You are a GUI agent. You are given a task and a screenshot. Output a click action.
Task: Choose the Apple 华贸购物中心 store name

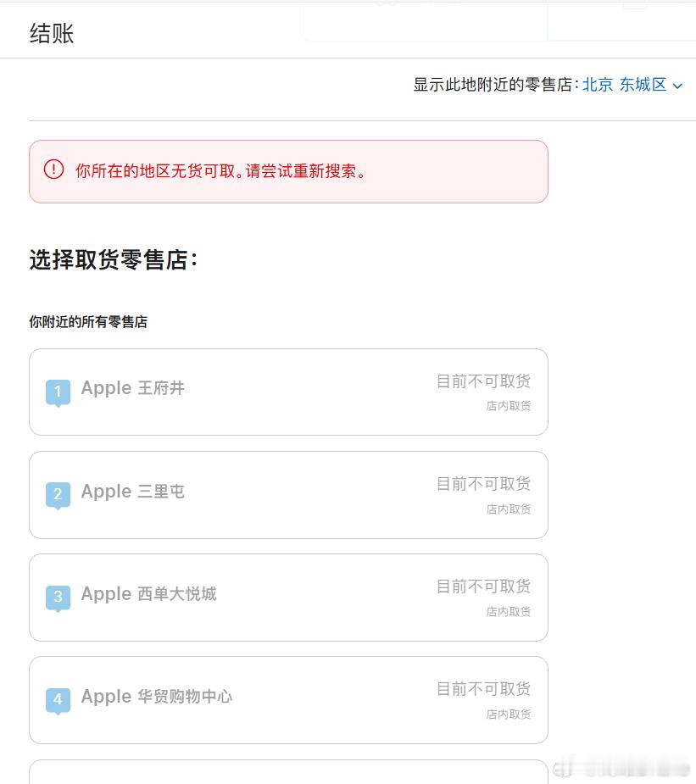pos(156,697)
